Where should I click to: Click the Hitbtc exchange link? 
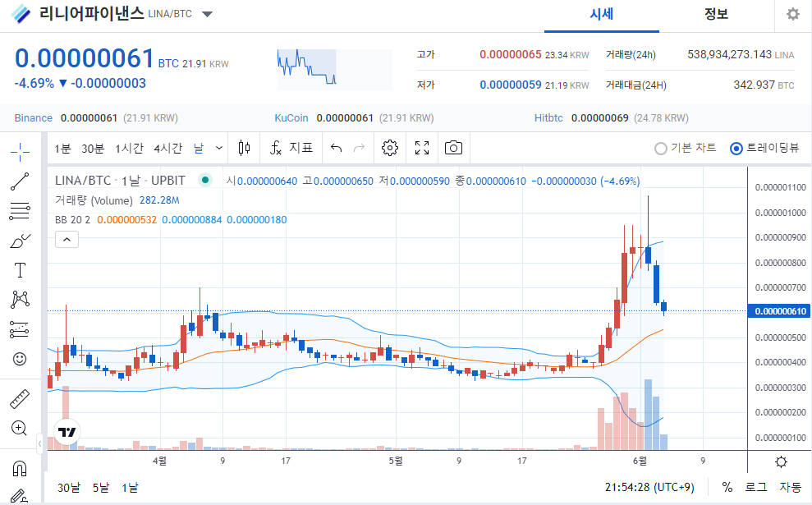click(x=548, y=118)
